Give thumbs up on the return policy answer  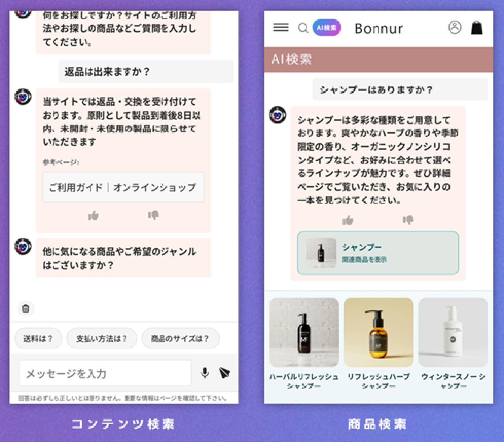pos(94,215)
